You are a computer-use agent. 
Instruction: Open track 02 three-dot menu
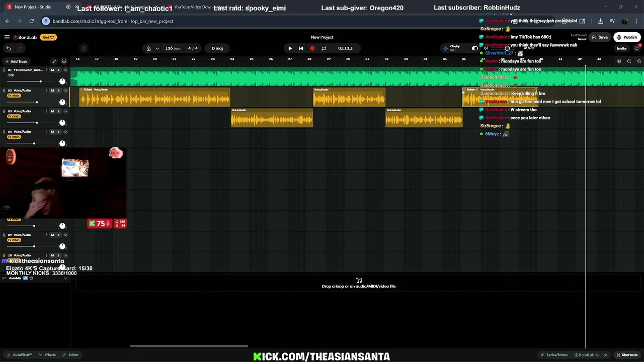point(46,90)
